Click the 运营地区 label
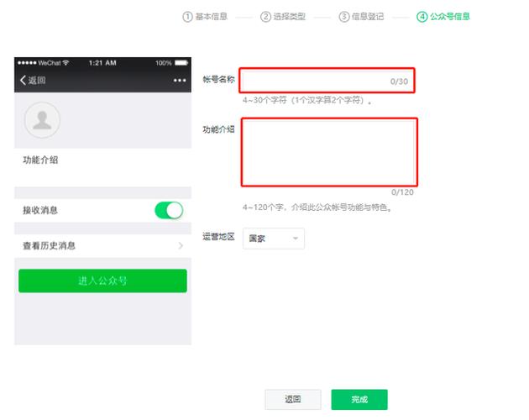529x420 pixels. tap(218, 237)
